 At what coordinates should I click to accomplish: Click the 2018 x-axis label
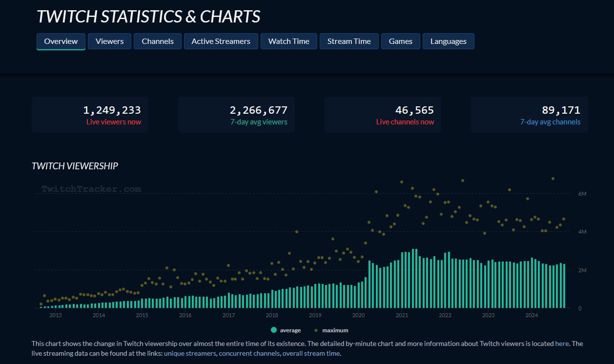[272, 315]
